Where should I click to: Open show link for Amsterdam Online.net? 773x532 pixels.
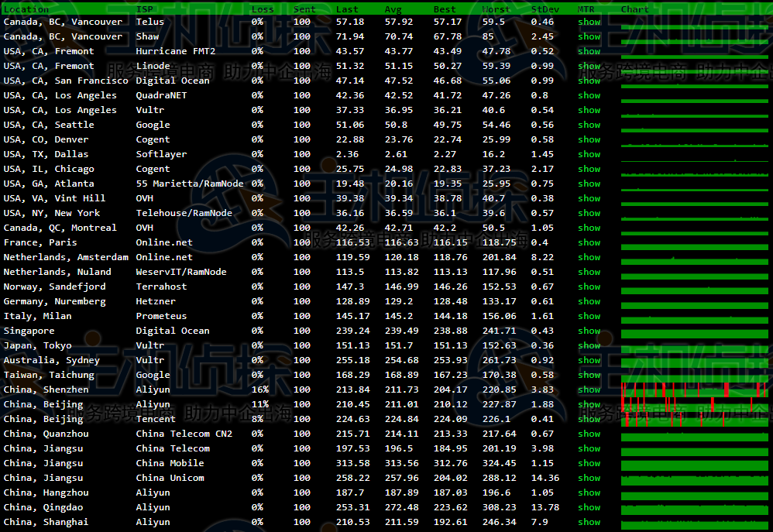point(589,257)
